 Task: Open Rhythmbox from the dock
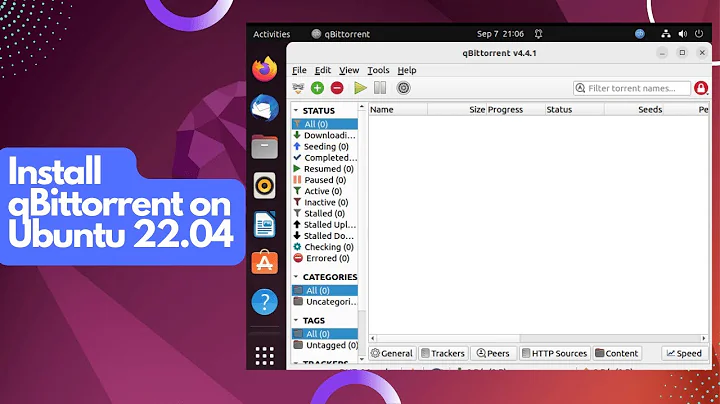pyautogui.click(x=264, y=186)
